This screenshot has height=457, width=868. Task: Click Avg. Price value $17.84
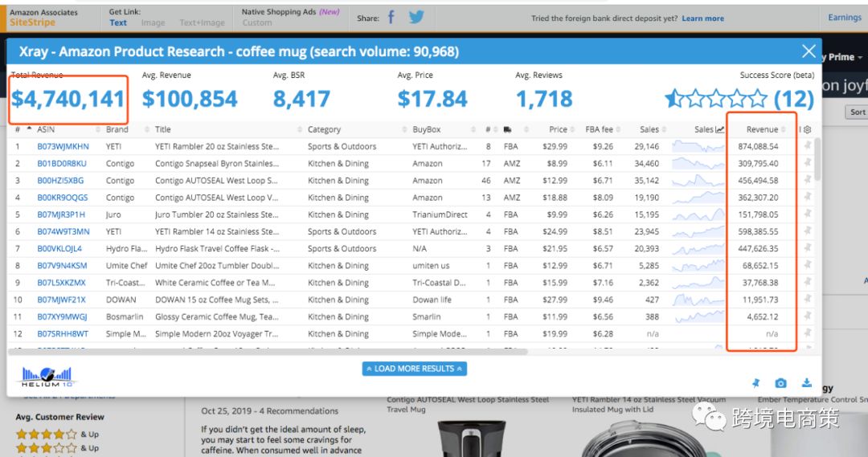432,99
